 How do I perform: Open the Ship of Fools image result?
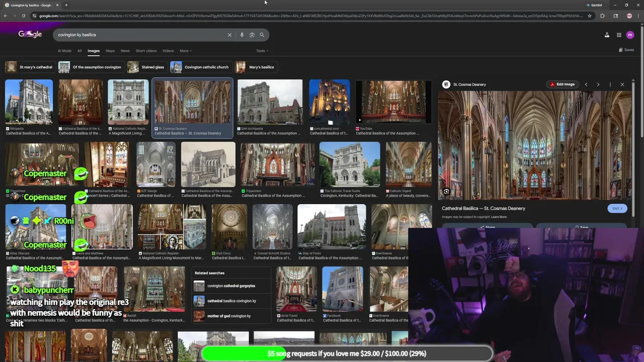332,227
